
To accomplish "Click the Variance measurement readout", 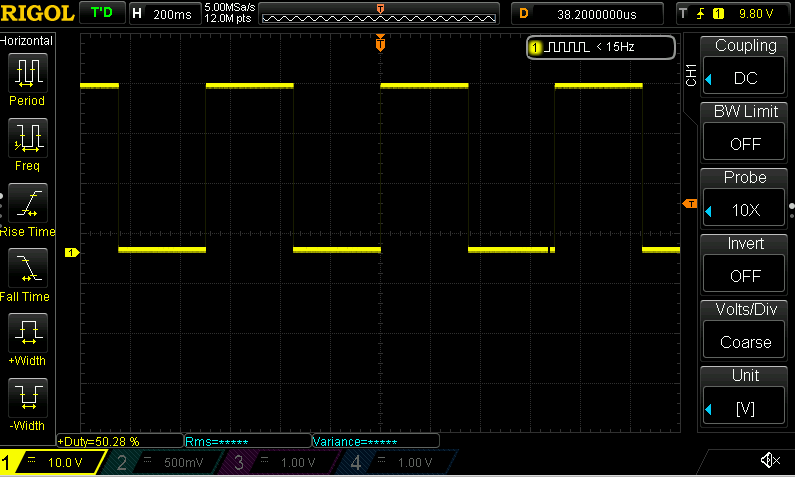I will (x=375, y=441).
